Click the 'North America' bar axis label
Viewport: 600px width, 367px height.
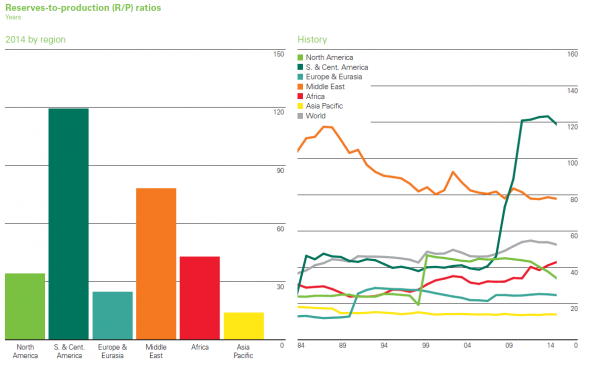tap(25, 351)
